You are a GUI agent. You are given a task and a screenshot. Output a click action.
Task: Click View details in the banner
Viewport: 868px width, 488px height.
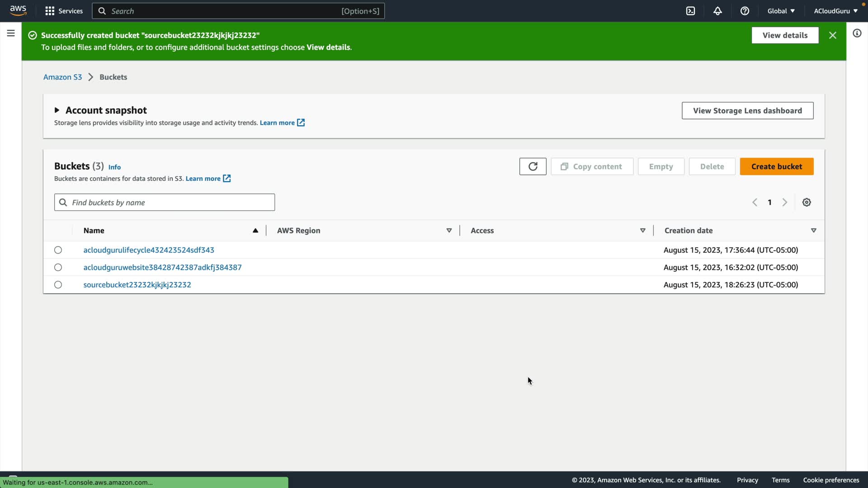click(x=784, y=35)
